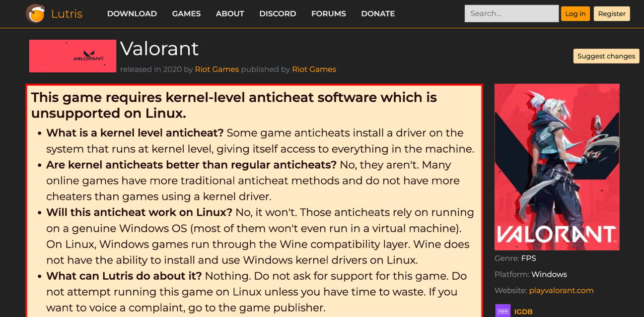Viewport: 644px width, 317px height.
Task: Open IGDB via the purple IGDB icon
Action: point(502,311)
